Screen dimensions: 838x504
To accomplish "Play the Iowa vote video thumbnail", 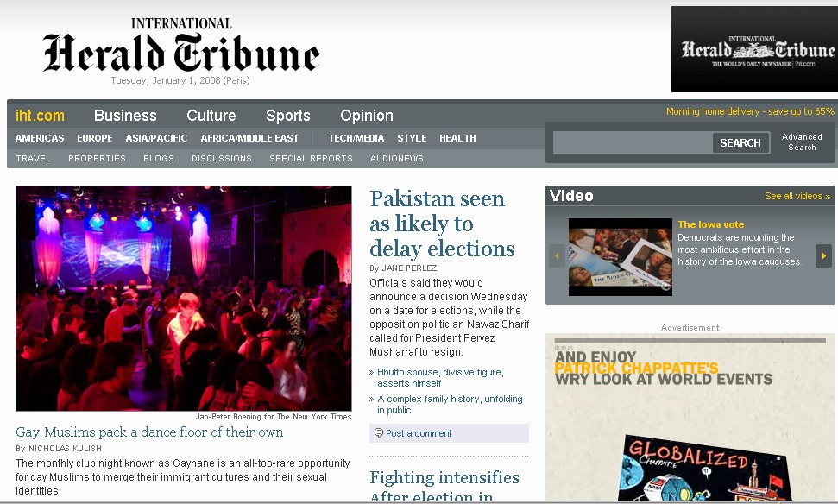I will pos(620,256).
